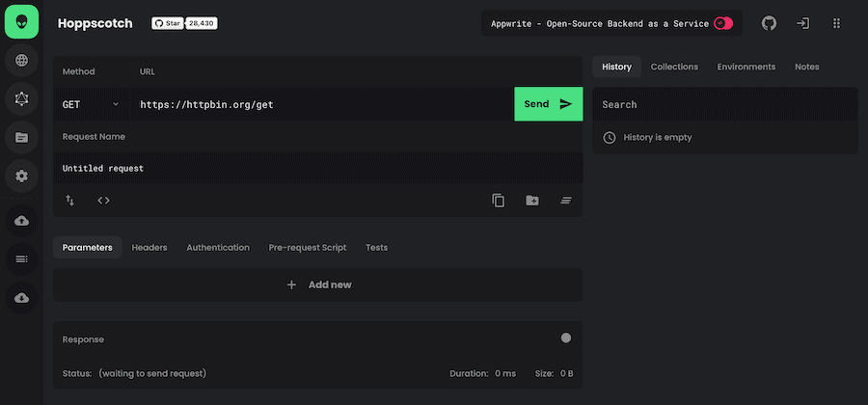Click the login arrow icon in header

point(802,23)
